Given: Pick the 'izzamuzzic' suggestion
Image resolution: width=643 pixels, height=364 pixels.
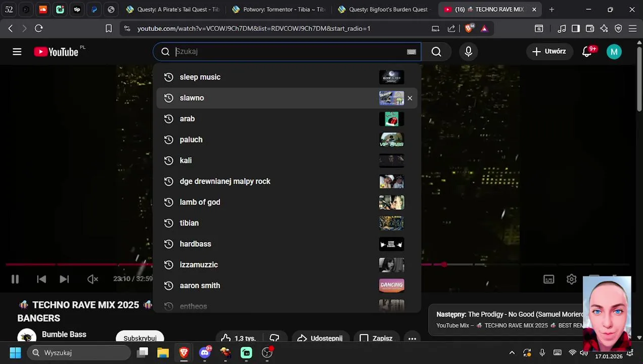Looking at the screenshot, I should point(287,265).
